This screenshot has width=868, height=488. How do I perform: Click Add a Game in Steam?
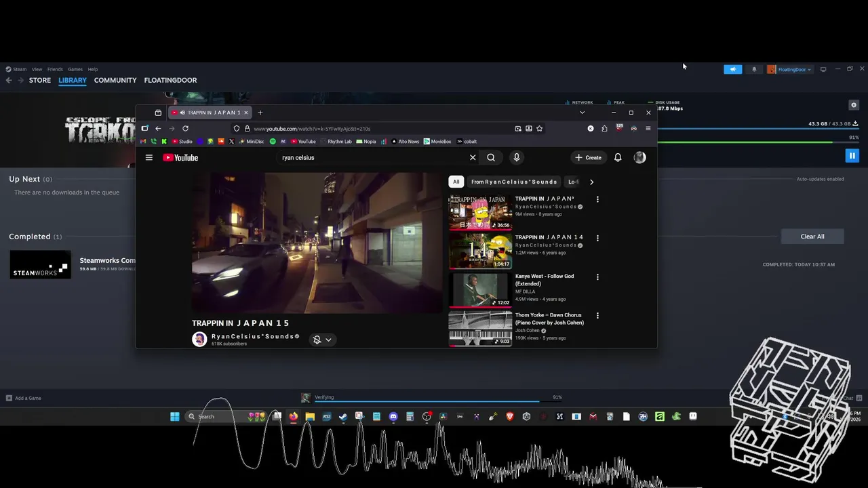(x=24, y=398)
